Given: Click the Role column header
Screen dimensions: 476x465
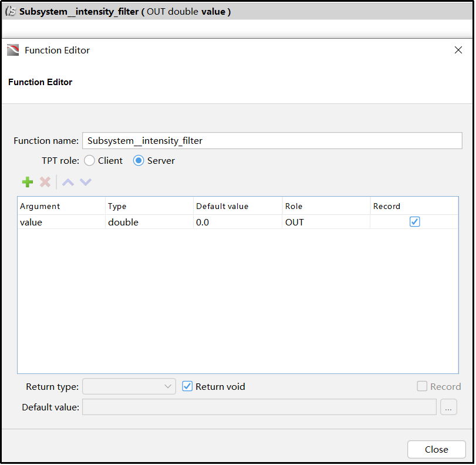Looking at the screenshot, I should [x=326, y=206].
